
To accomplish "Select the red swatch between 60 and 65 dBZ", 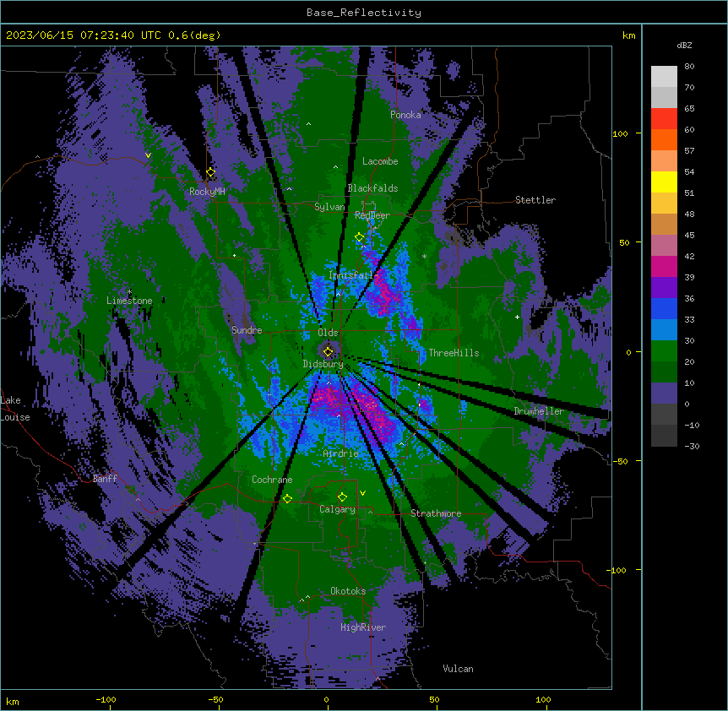I will 664,118.
